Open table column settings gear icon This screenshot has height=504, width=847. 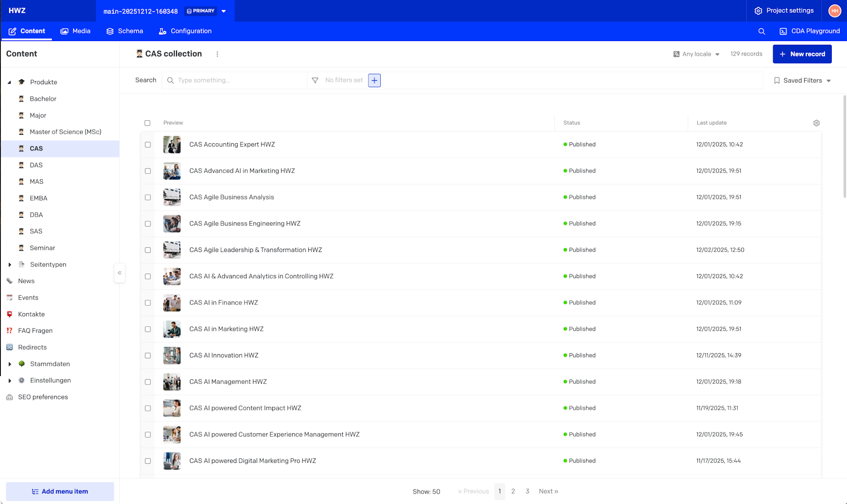817,123
